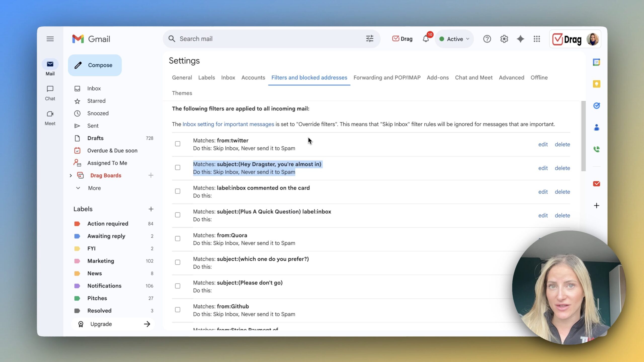
Task: Switch to the Chat section
Action: (50, 93)
